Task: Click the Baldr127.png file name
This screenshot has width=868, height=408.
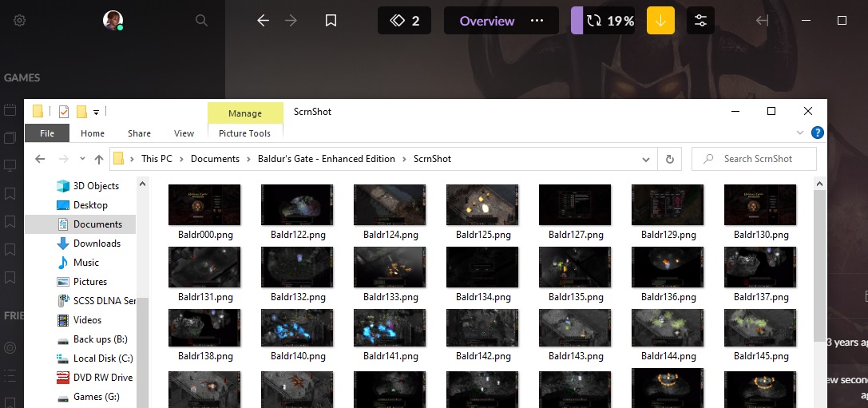Action: [x=576, y=235]
